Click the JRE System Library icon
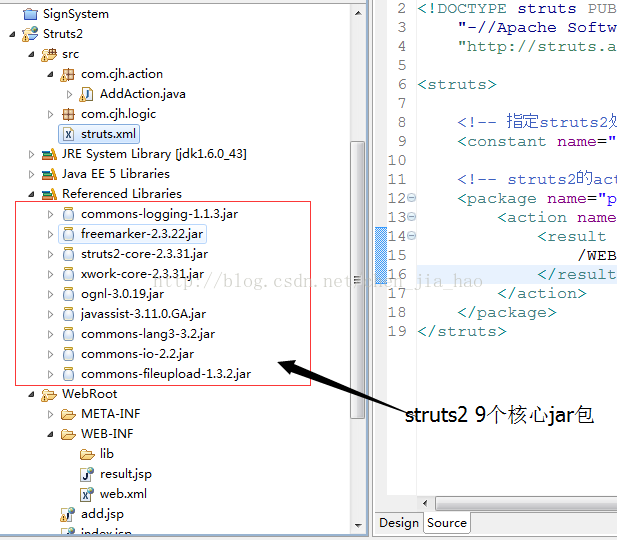Viewport: 617px width, 540px height. tap(49, 154)
